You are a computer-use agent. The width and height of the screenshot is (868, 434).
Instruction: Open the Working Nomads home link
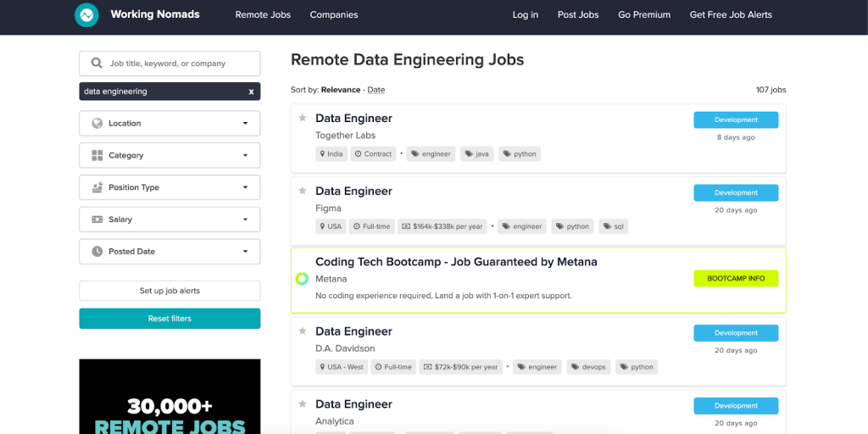155,14
